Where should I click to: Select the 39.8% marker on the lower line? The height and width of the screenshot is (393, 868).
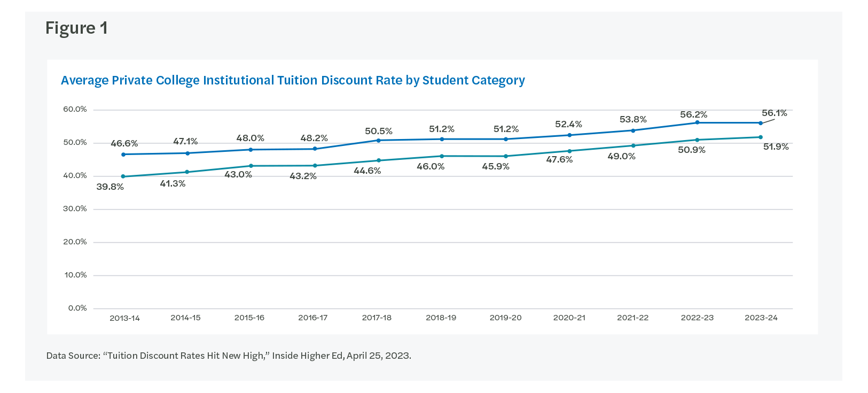123,176
